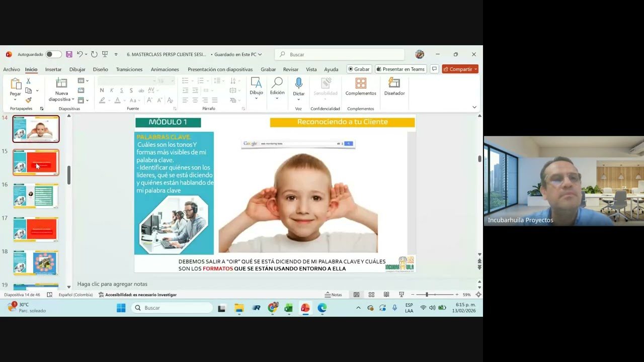Click the Format Painter brush icon
Screen dimensions: 644x362
coord(28,100)
